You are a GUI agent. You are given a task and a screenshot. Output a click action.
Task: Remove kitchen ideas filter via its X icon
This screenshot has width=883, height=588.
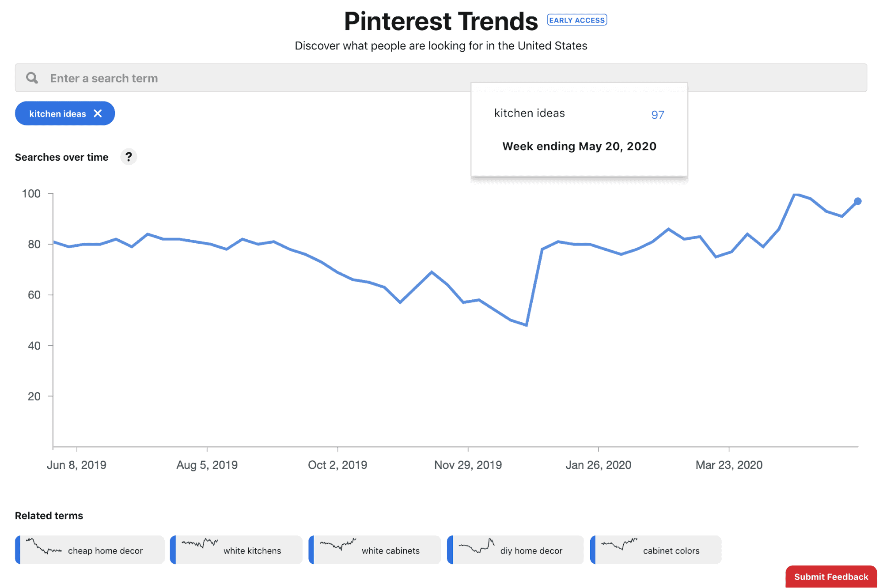click(98, 113)
